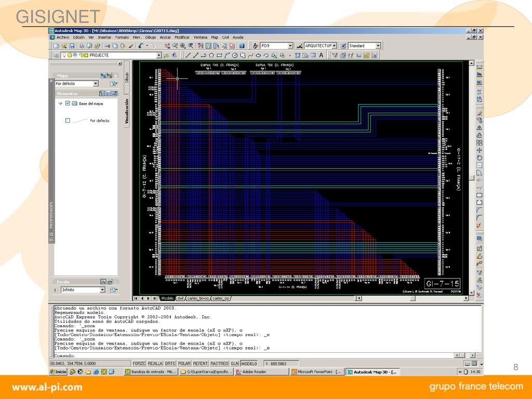The height and width of the screenshot is (399, 532).
Task: Open the Layer Properties Manager icon
Action: (56, 55)
